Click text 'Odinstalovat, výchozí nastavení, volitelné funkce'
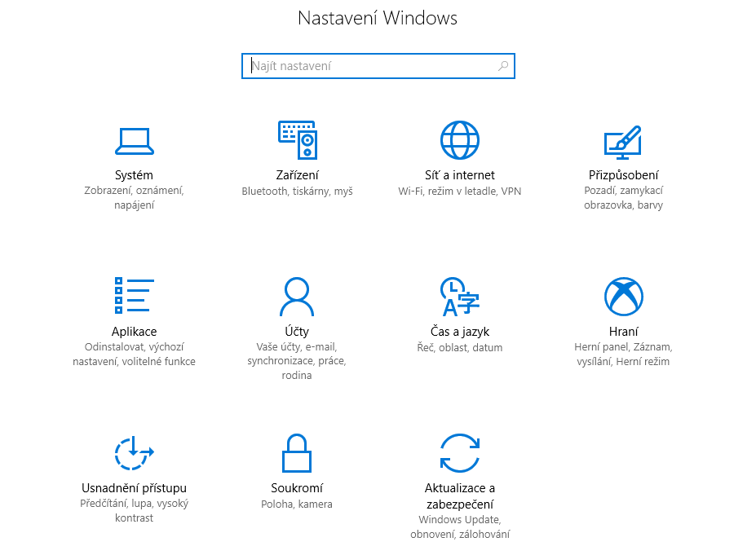 click(134, 354)
